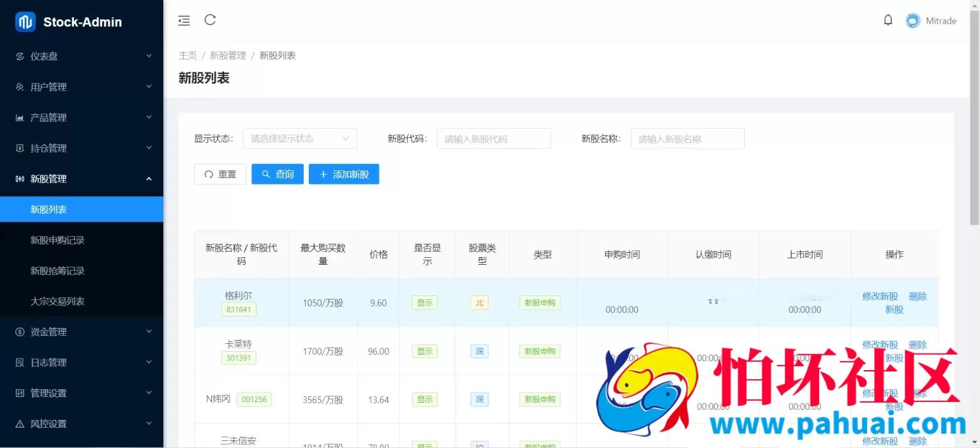980x448 pixels.
Task: Click the price cell 96.00
Action: [x=378, y=352]
